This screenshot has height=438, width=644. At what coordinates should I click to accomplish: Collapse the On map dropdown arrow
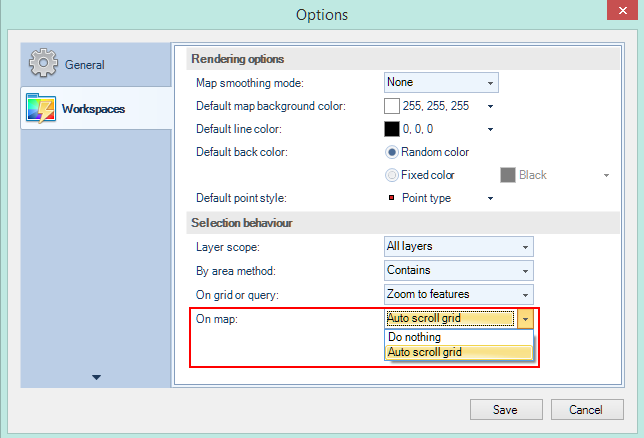pos(526,320)
